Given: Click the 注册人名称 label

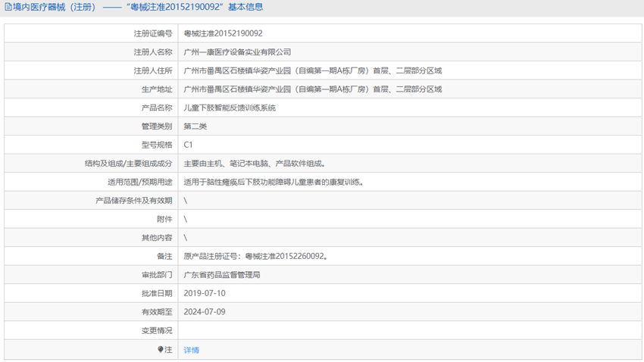Looking at the screenshot, I should (x=153, y=52).
